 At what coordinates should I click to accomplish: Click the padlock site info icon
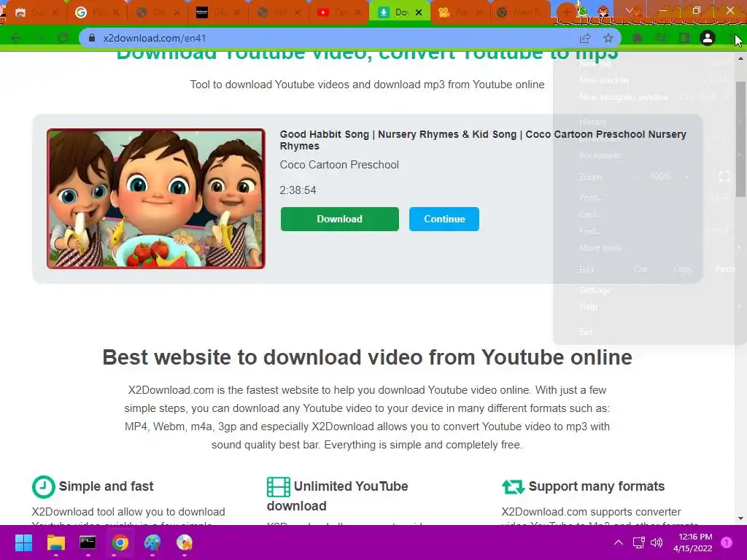(x=92, y=38)
